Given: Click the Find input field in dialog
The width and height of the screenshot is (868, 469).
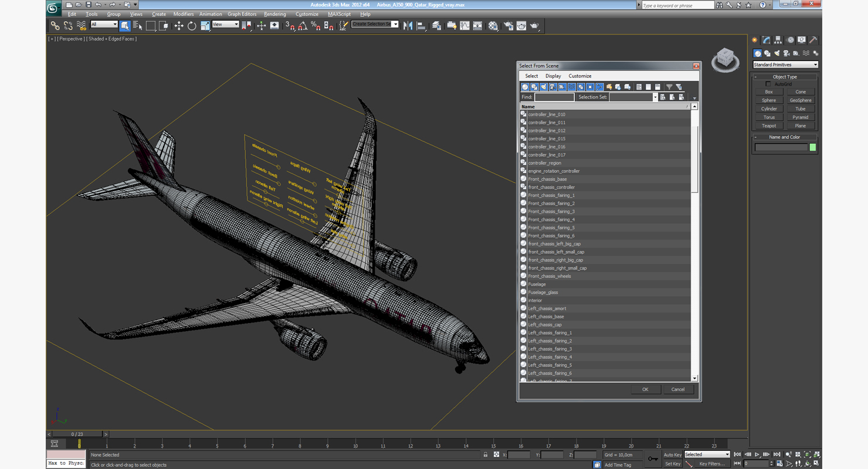Looking at the screenshot, I should click(x=554, y=97).
